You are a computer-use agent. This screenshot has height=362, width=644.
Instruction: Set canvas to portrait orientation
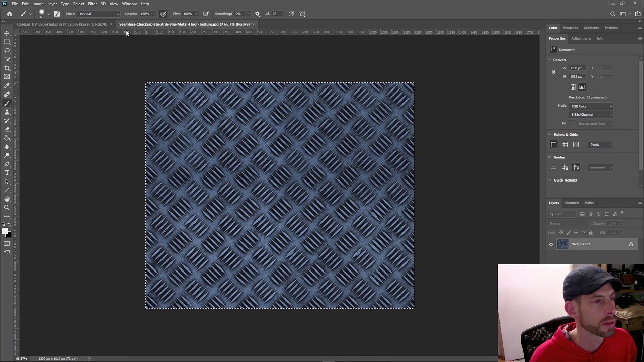tap(573, 87)
